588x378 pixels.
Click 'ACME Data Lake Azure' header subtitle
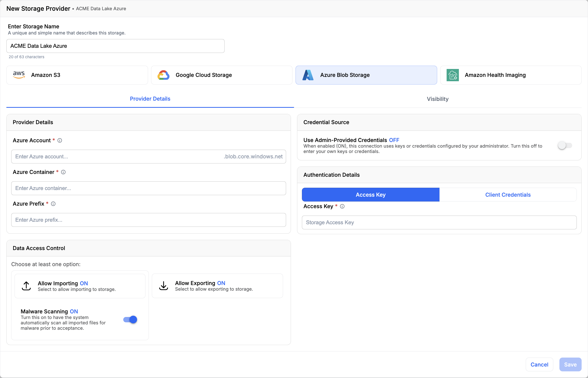pos(101,9)
